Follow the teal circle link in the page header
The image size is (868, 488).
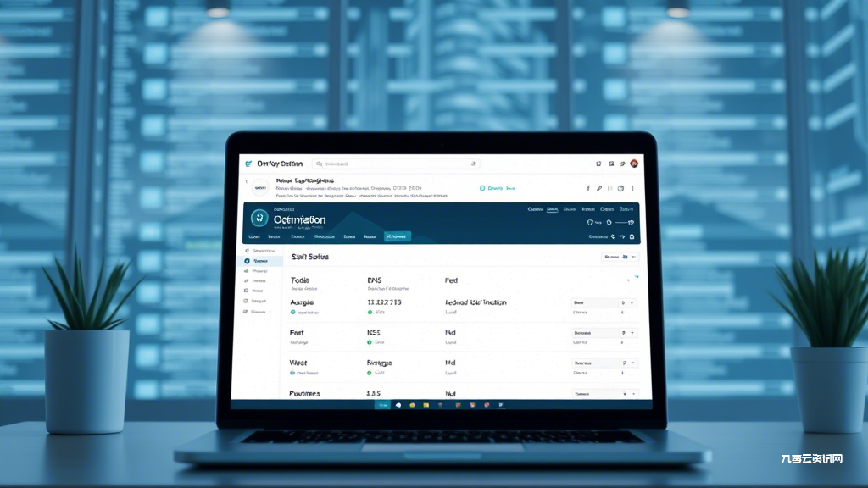(497, 188)
